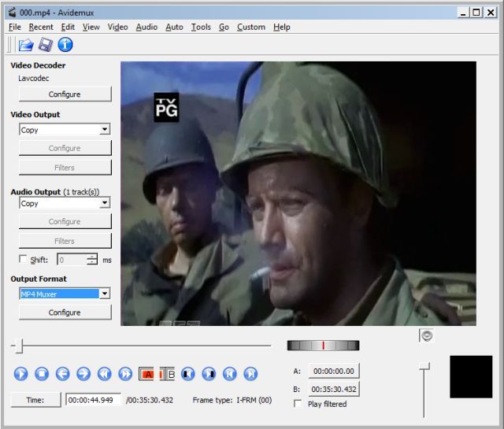The width and height of the screenshot is (504, 429).
Task: Stop playback with the Stop button
Action: (42, 374)
